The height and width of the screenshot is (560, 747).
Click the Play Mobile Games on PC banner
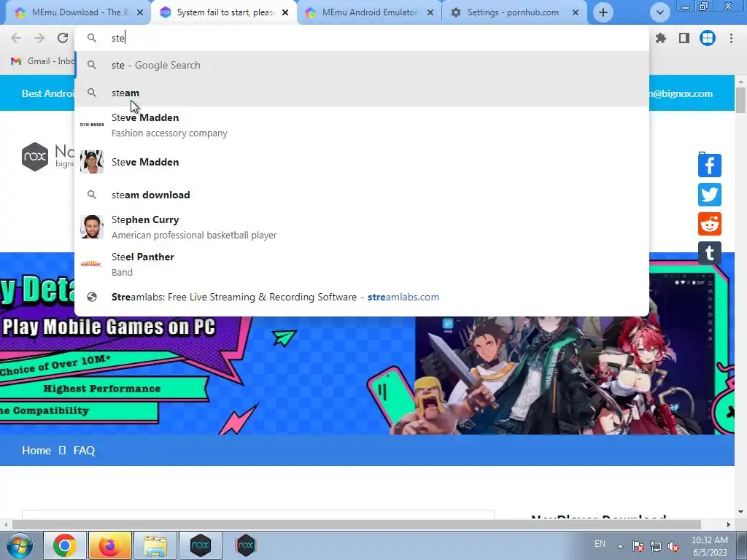point(109,327)
